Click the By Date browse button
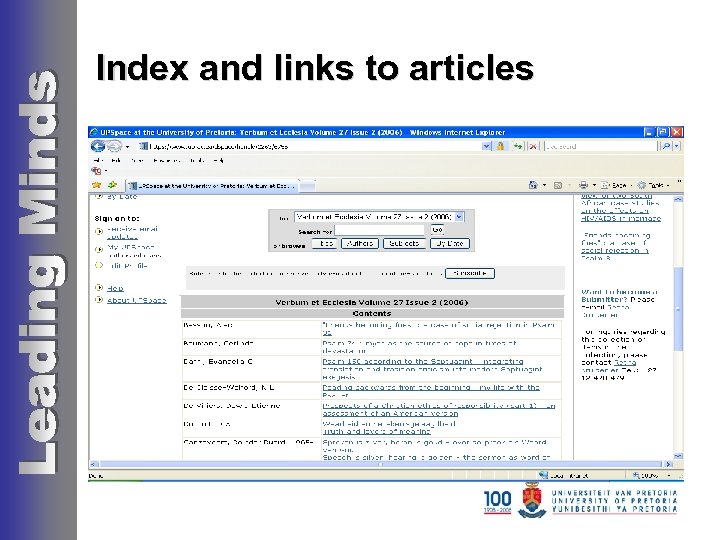Image resolution: width=720 pixels, height=540 pixels. click(450, 243)
